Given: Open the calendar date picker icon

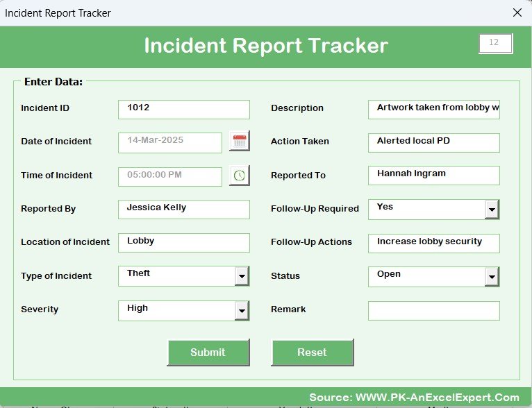Looking at the screenshot, I should click(x=240, y=141).
